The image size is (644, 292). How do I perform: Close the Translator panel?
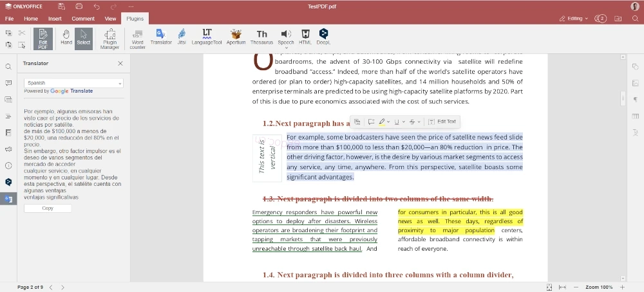point(120,64)
